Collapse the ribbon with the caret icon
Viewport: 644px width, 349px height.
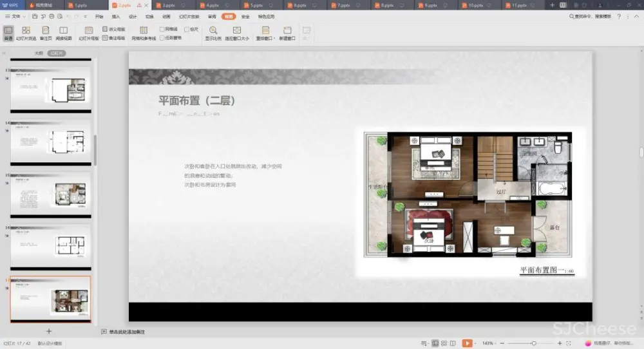(x=637, y=17)
